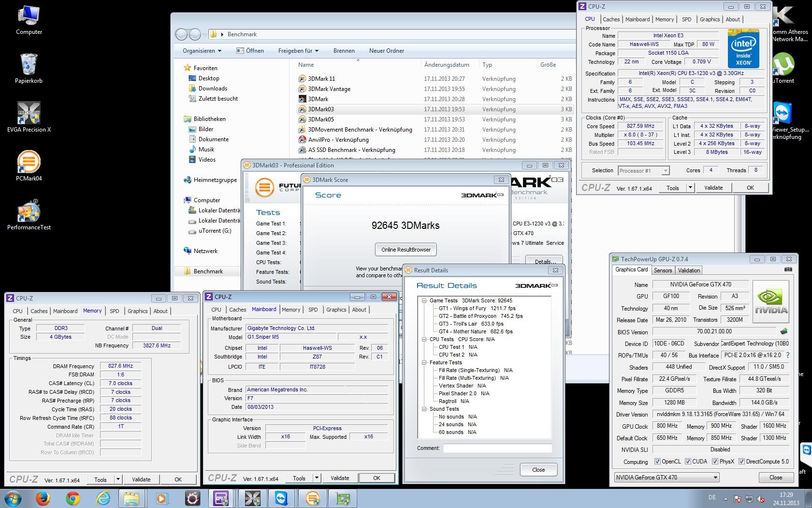
Task: Switch to CPU-Z taskbar button
Action: [x=222, y=498]
